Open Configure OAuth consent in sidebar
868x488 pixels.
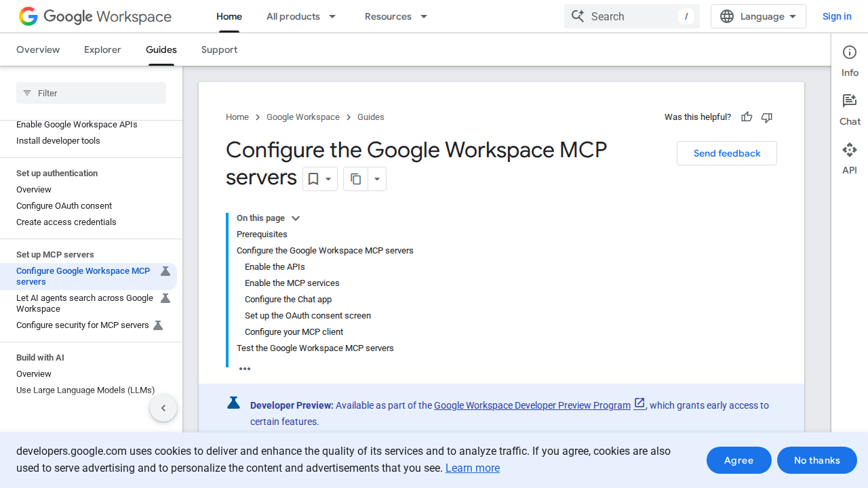[64, 206]
